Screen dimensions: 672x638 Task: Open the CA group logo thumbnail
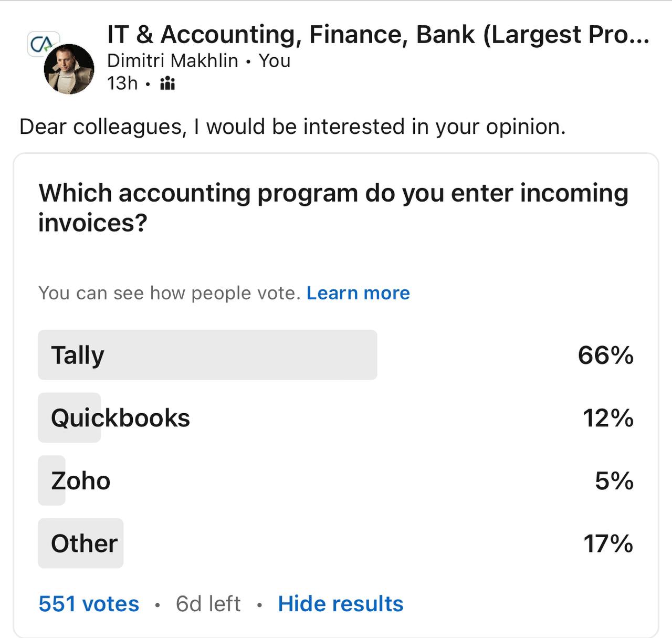point(43,44)
